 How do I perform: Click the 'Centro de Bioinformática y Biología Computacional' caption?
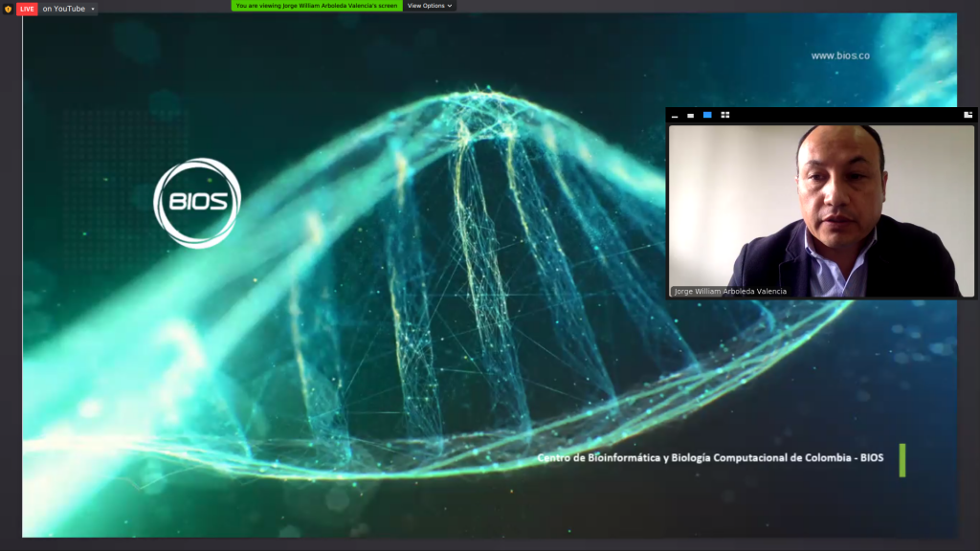tap(710, 458)
